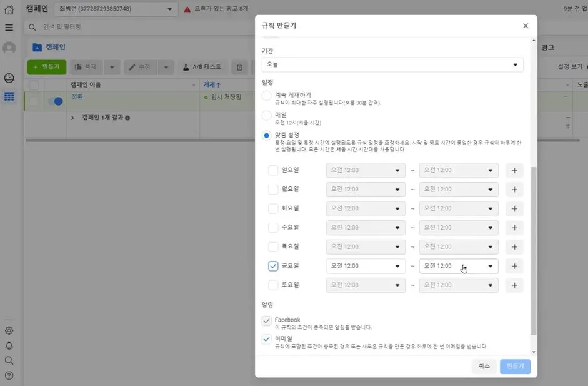Select the 매일 schedule radio button
Viewport: 588px width, 386px height.
(x=265, y=115)
